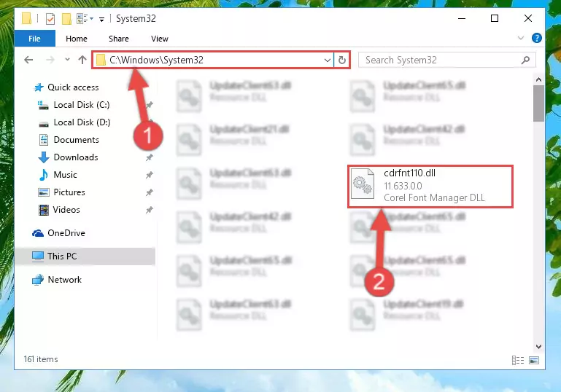The height and width of the screenshot is (392, 561).
Task: Click the Music note icon
Action: click(x=43, y=175)
